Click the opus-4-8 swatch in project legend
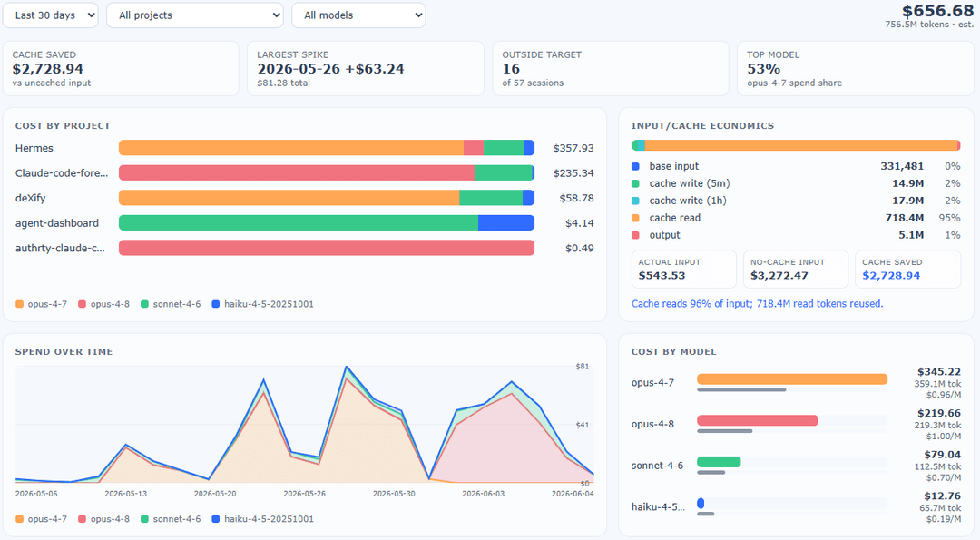 click(82, 304)
